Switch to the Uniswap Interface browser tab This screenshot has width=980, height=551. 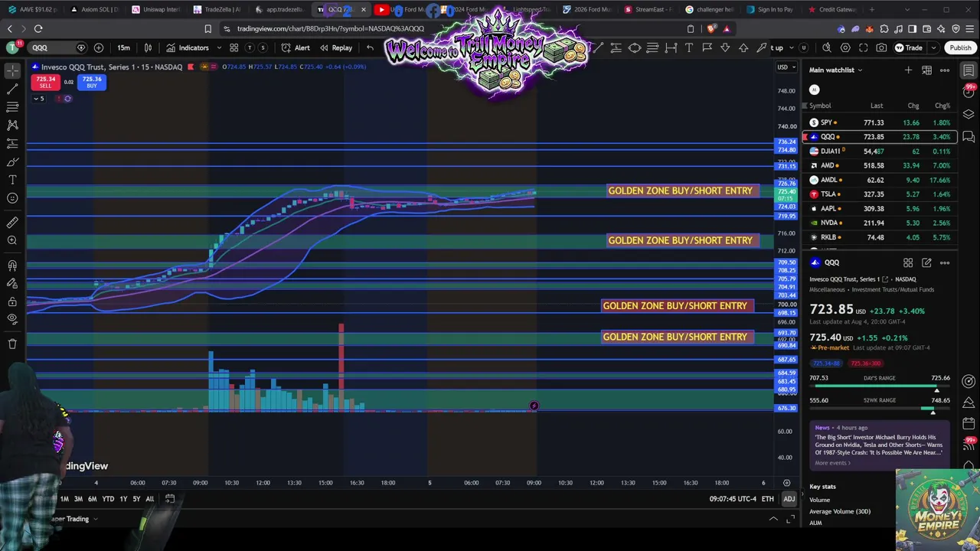point(156,9)
